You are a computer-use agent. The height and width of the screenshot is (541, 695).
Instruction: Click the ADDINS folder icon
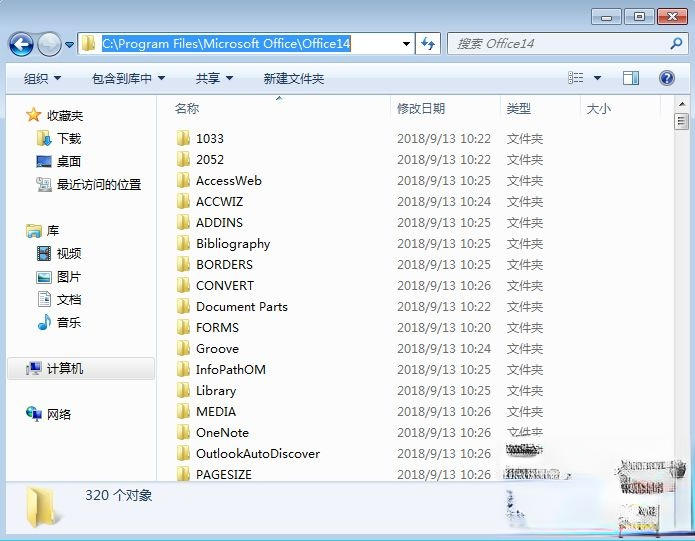click(x=183, y=222)
